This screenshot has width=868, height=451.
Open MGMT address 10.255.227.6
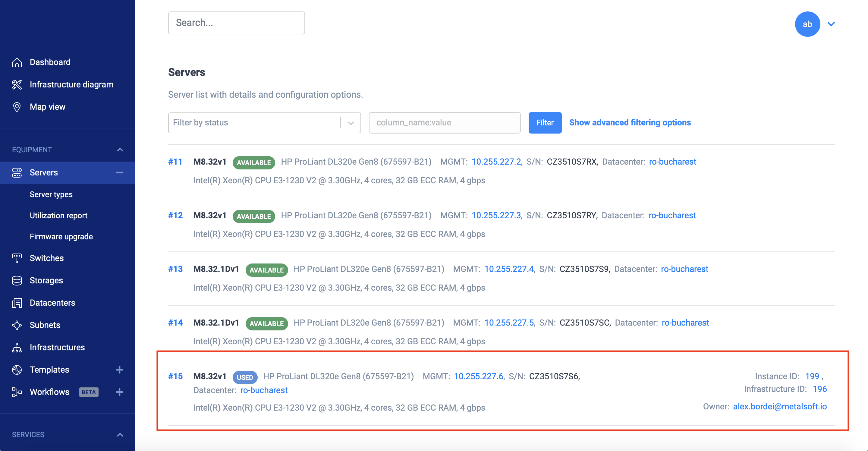[479, 376]
